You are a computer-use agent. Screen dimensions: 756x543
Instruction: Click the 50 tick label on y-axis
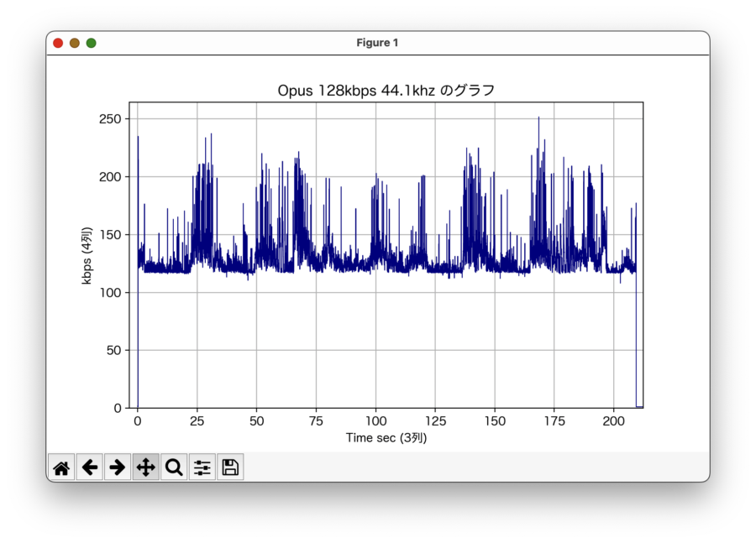pos(115,351)
